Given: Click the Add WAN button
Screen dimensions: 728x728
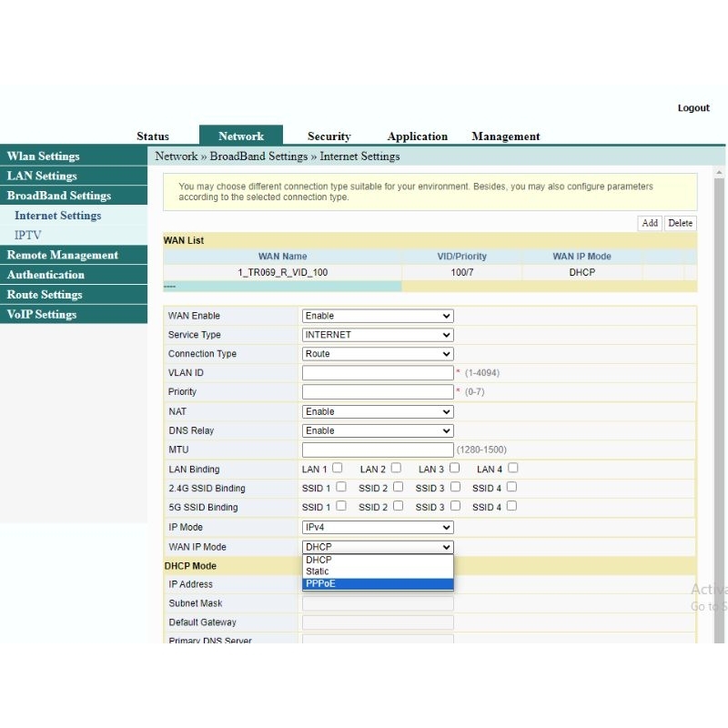Looking at the screenshot, I should pos(650,223).
